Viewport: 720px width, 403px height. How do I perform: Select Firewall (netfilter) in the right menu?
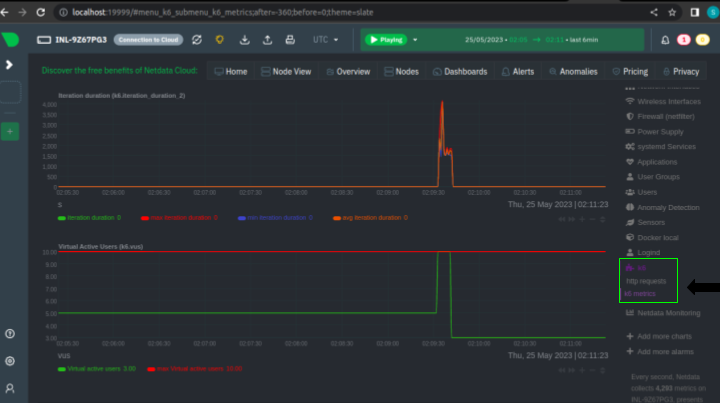660,117
